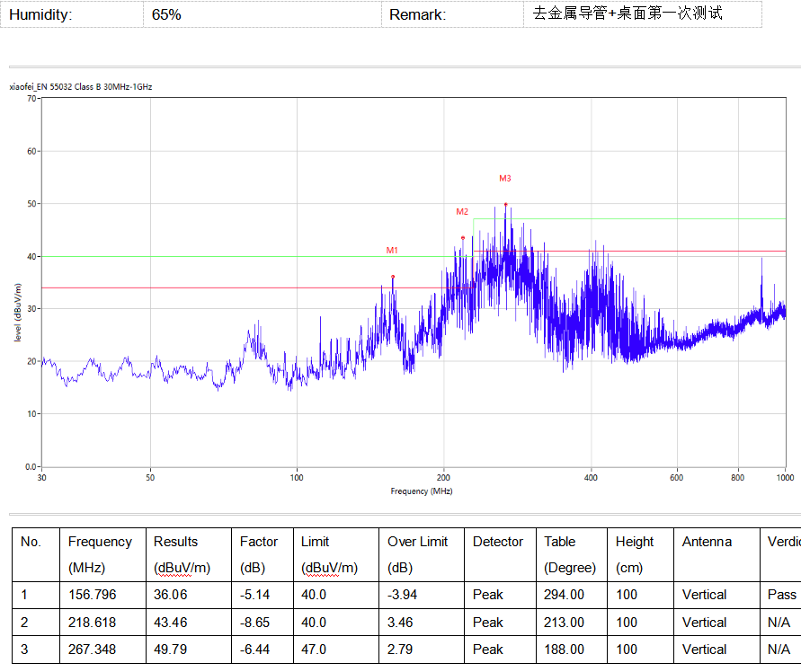This screenshot has height=672, width=801.
Task: Click frequency cell "156.796"
Action: click(93, 595)
